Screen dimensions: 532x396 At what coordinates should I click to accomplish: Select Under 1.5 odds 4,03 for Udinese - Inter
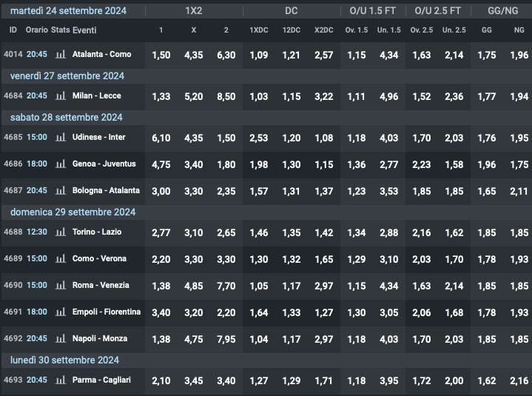pyautogui.click(x=389, y=138)
